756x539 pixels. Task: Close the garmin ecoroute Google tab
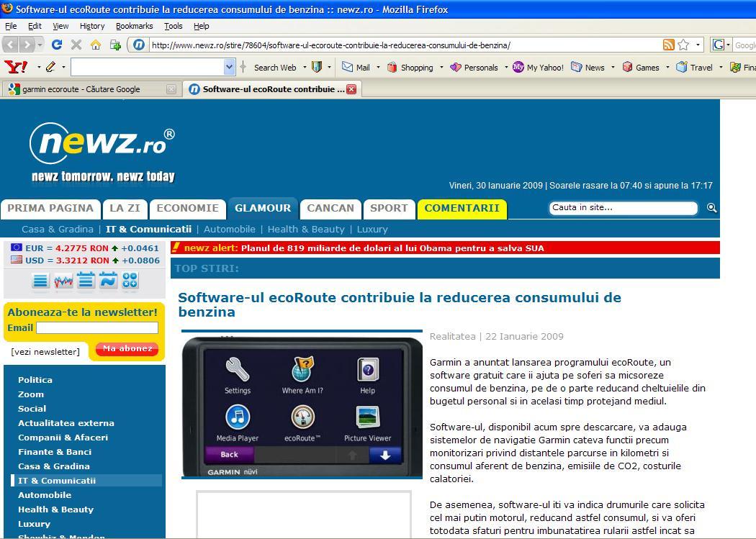point(171,89)
